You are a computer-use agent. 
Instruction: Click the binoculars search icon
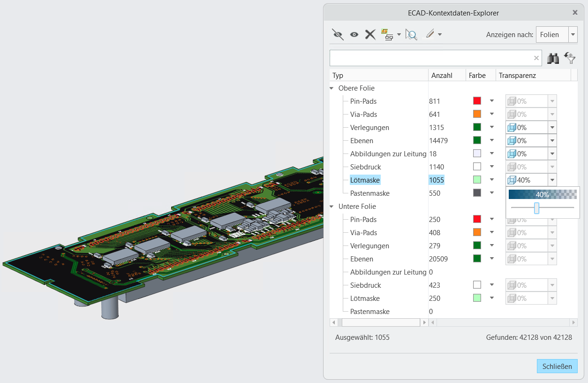click(553, 58)
